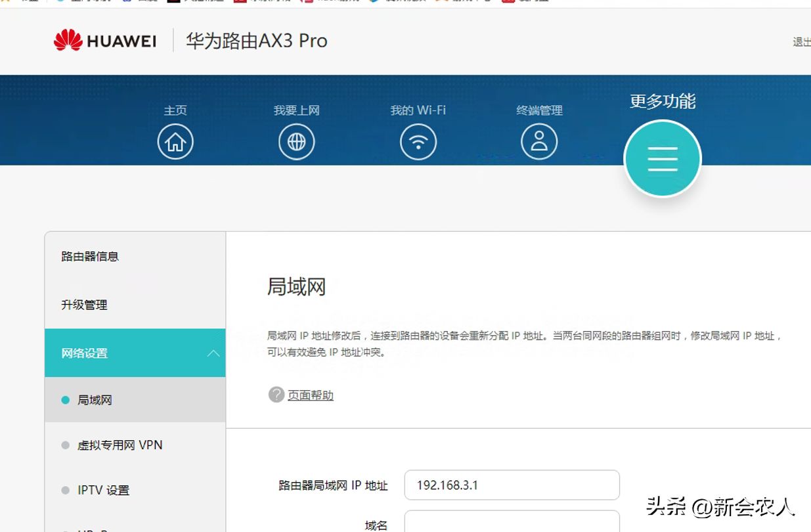This screenshot has height=532, width=811.
Task: Click the 页面帮助 link
Action: (311, 395)
